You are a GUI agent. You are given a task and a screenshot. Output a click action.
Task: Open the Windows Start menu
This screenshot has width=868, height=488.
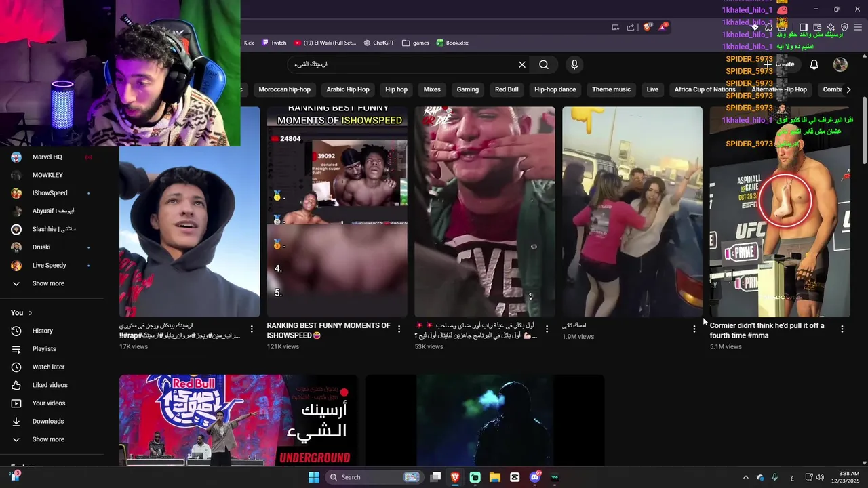click(314, 477)
